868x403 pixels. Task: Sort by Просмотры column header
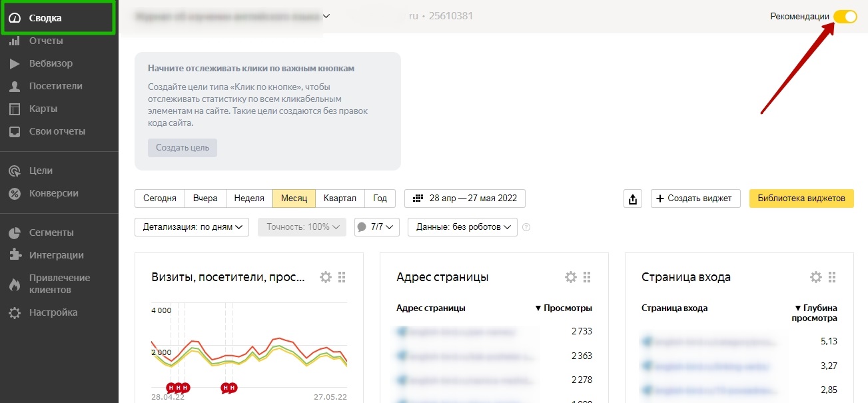pos(564,308)
